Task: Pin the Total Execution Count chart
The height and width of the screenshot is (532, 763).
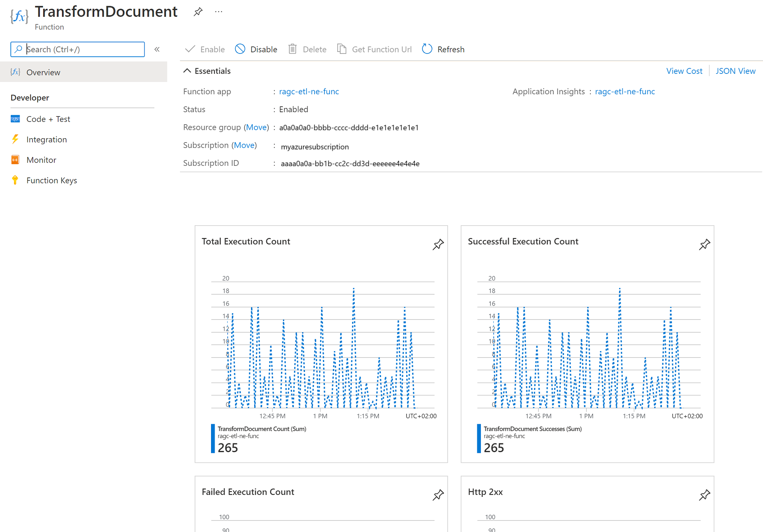Action: tap(438, 244)
